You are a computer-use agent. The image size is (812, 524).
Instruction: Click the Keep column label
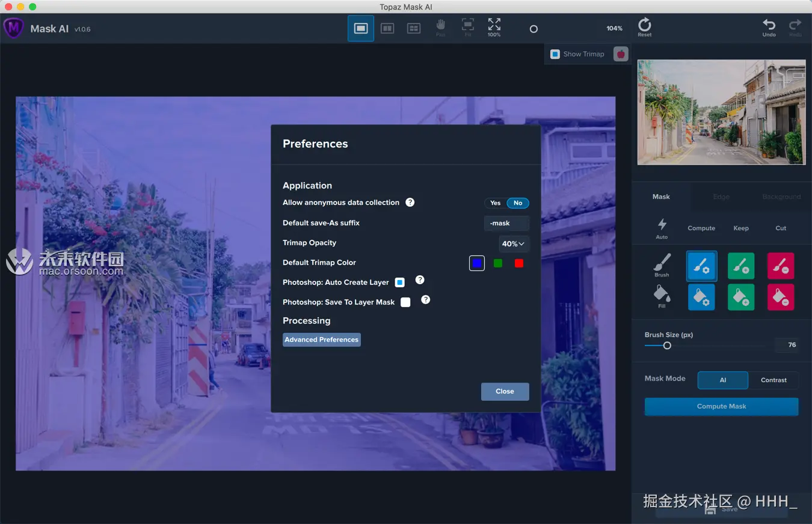point(741,228)
